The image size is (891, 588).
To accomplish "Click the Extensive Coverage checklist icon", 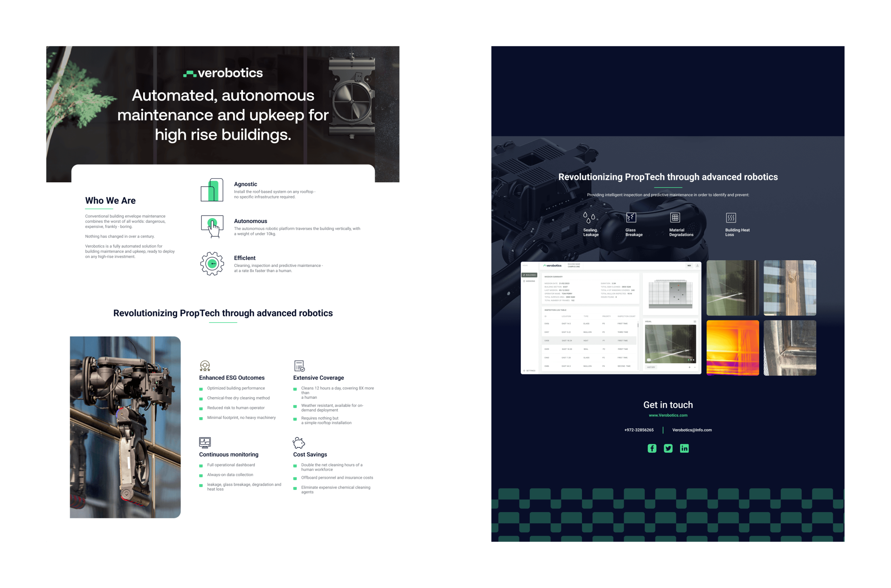I will 299,366.
